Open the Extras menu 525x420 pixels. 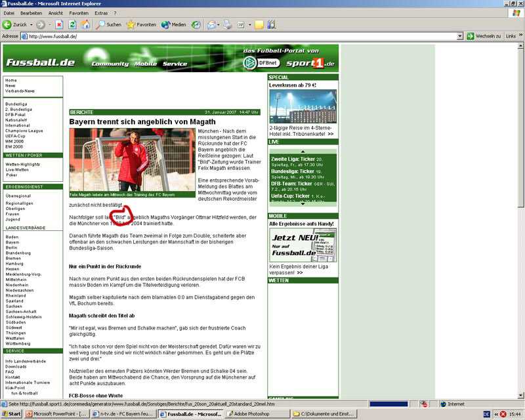(101, 13)
